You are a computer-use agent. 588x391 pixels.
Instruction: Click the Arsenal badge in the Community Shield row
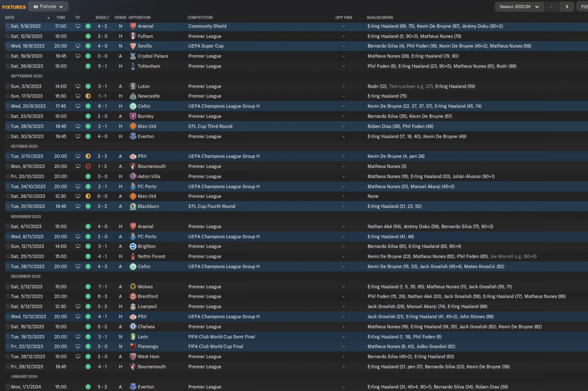click(133, 26)
